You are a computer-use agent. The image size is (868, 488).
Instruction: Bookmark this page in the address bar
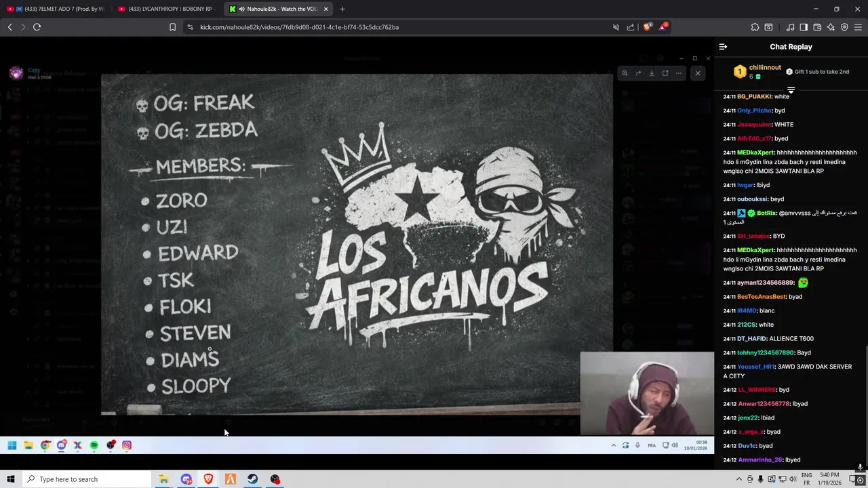click(x=172, y=27)
